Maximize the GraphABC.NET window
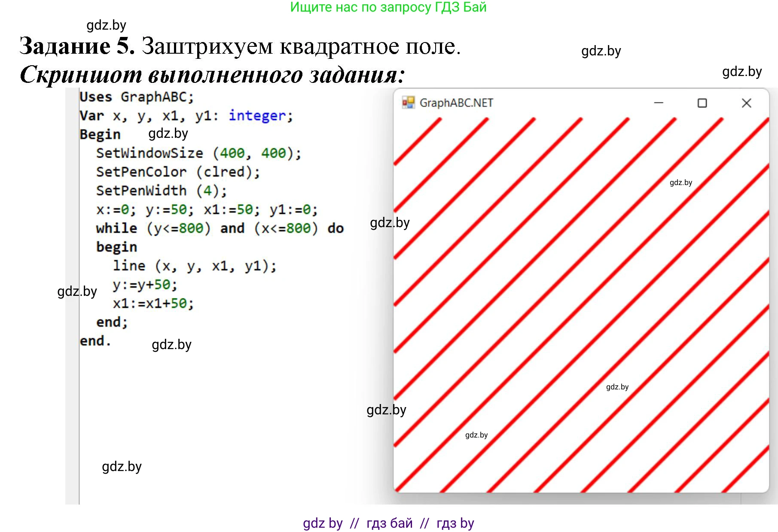This screenshot has width=778, height=532. (702, 103)
